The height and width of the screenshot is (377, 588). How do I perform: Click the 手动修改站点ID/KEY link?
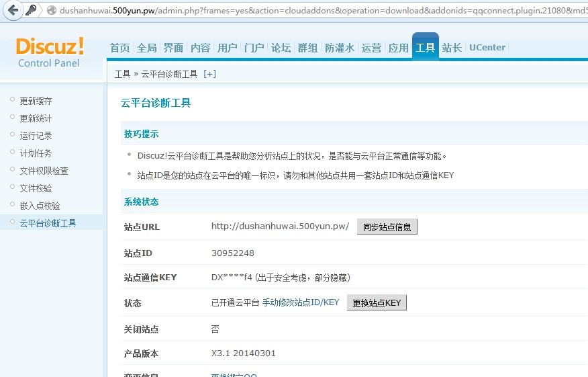[301, 302]
